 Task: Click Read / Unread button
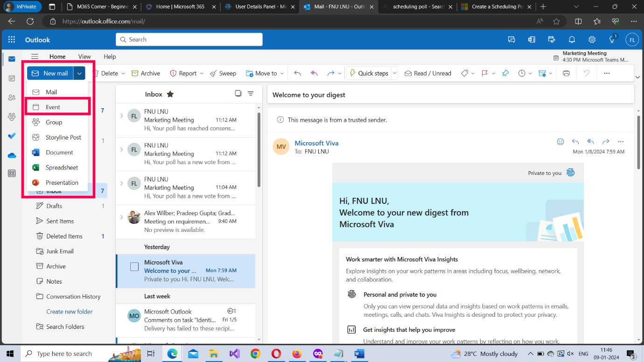[428, 73]
